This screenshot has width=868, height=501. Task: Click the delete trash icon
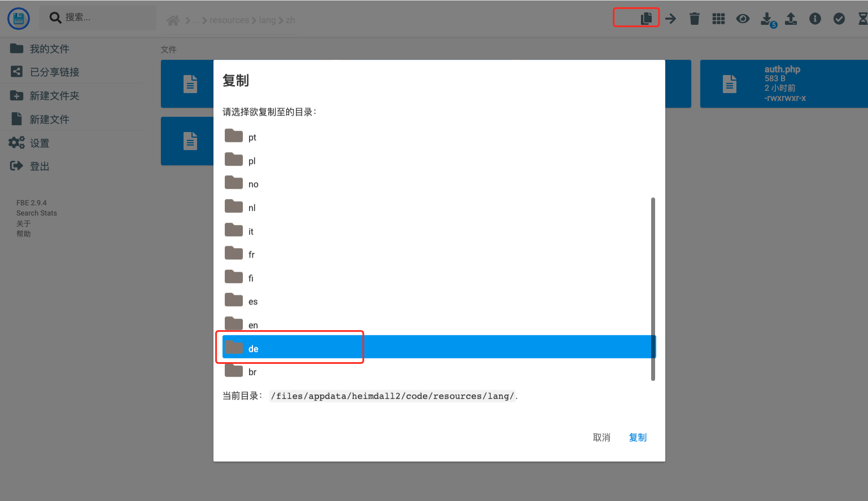[694, 18]
